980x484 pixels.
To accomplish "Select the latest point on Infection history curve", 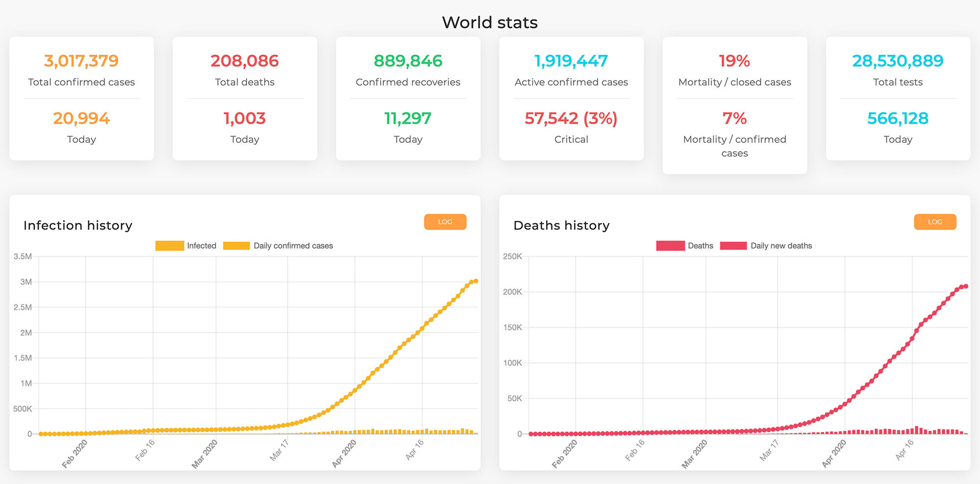I will coord(474,280).
